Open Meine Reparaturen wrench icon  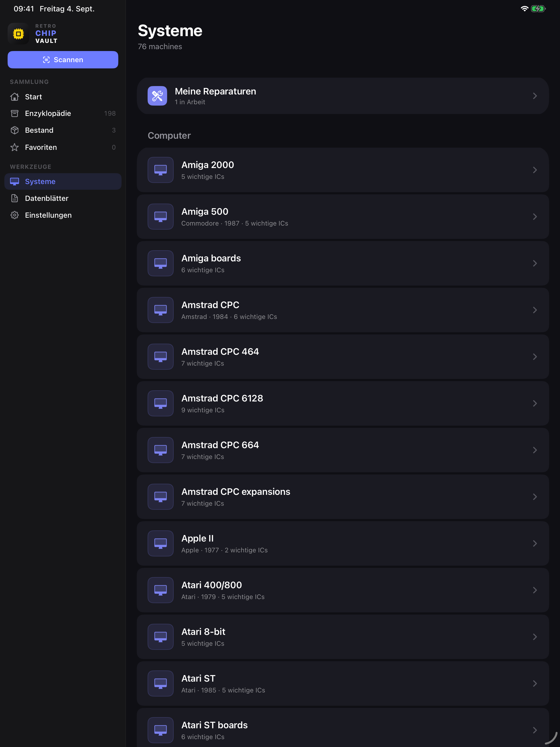pyautogui.click(x=157, y=96)
